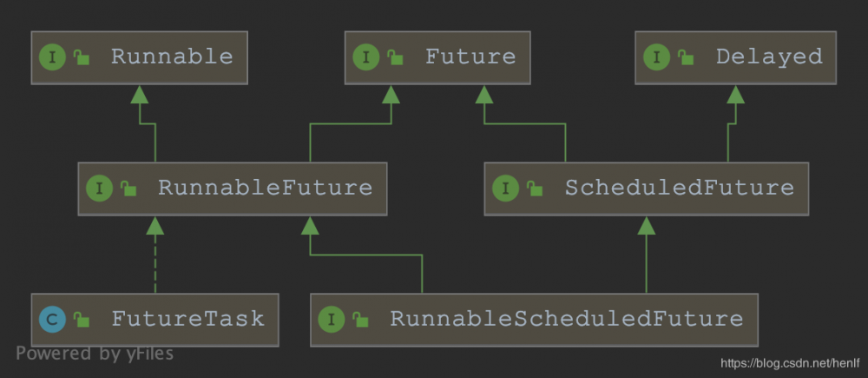Select the FutureTask class label
The width and height of the screenshot is (868, 378).
(187, 319)
